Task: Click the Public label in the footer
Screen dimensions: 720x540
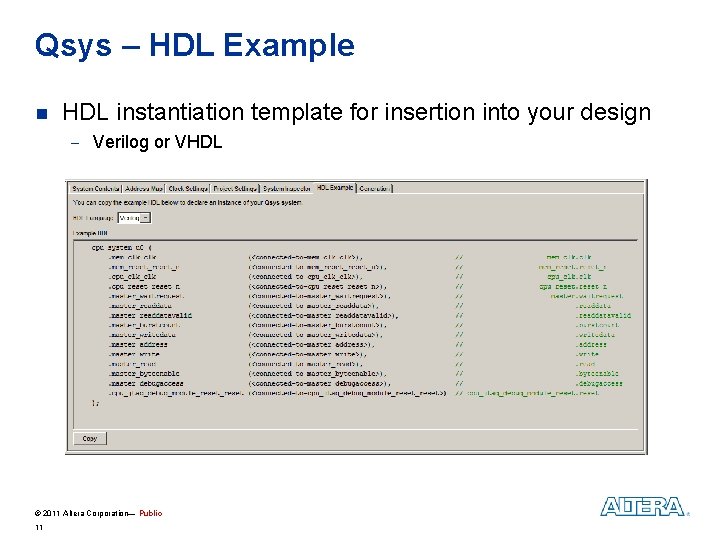Action: pos(151,513)
